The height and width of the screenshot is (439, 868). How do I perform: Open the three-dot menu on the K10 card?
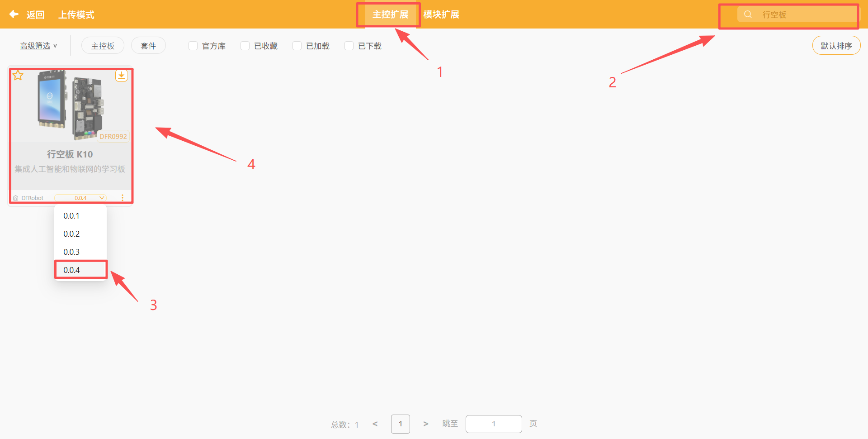tap(122, 197)
